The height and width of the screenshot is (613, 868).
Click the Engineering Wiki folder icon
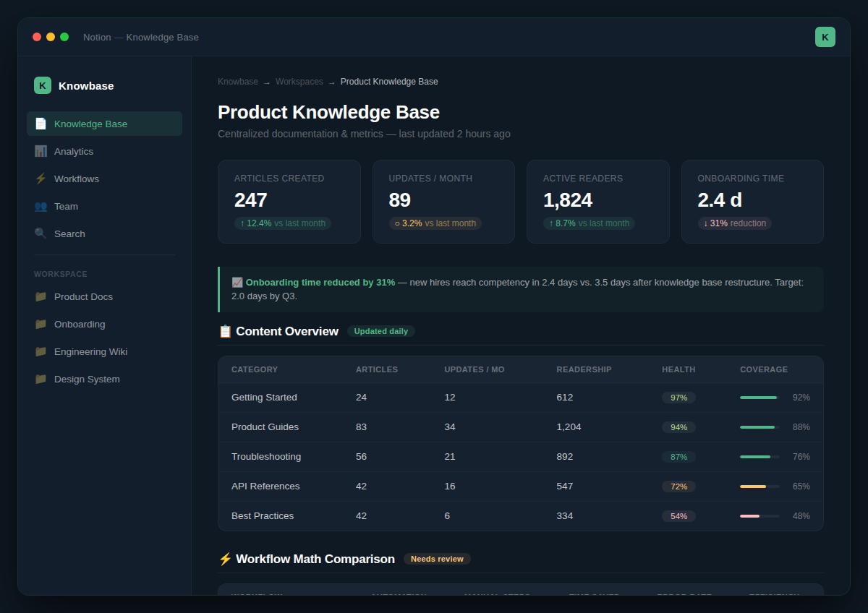[41, 351]
